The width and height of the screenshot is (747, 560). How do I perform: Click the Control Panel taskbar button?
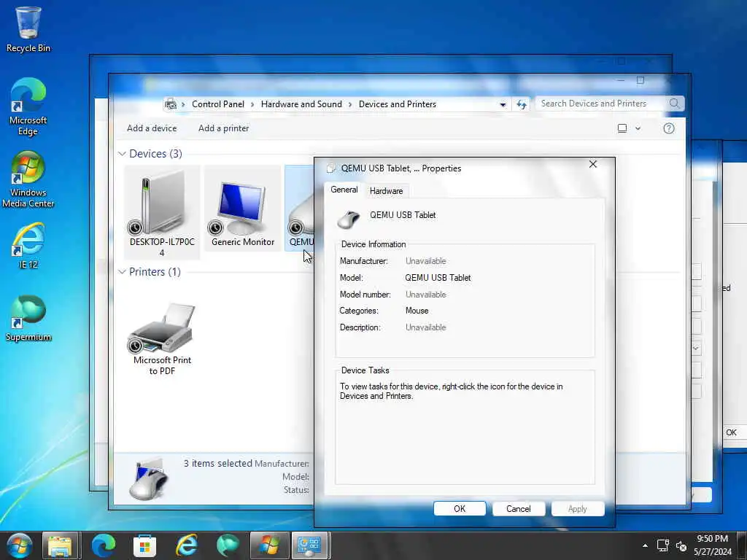309,545
